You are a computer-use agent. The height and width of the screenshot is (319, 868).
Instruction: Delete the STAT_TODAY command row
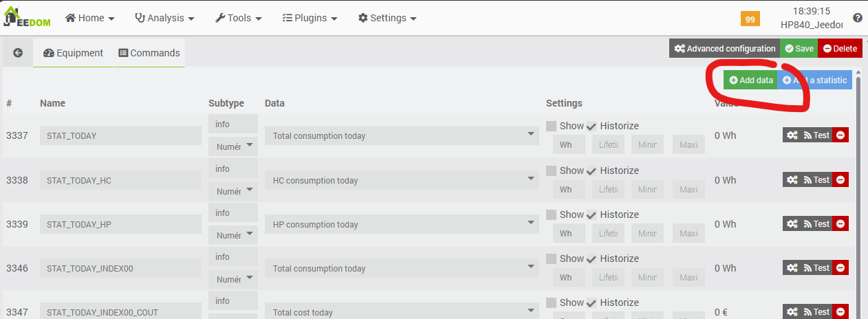click(x=840, y=135)
